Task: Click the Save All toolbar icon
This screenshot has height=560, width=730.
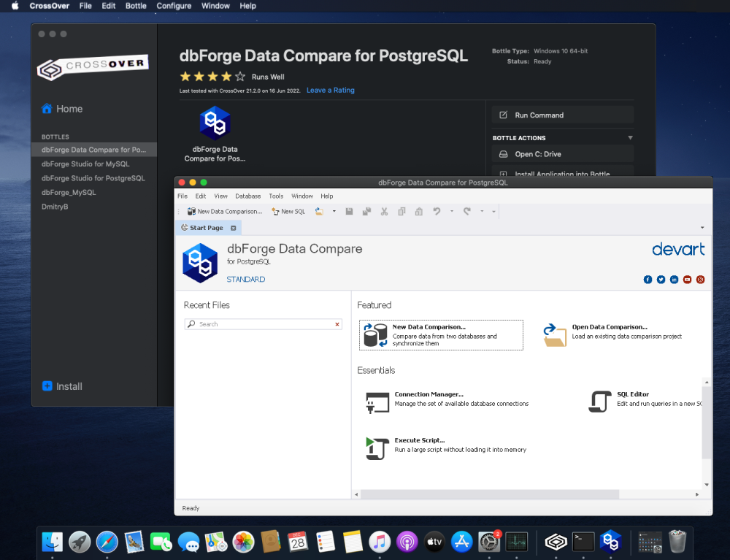Action: click(367, 211)
